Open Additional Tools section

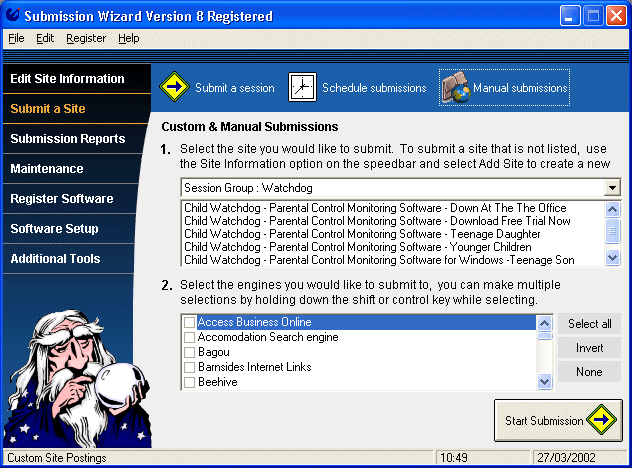click(68, 258)
